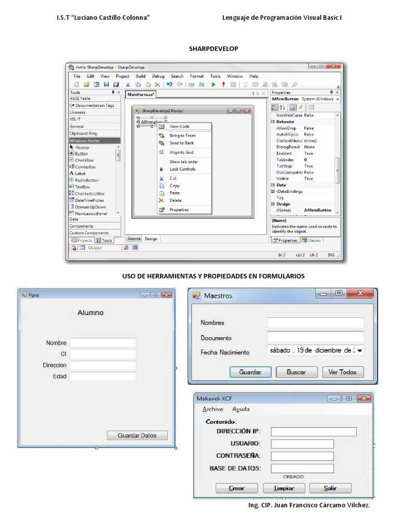This screenshot has height=532, width=399.
Task: Click the Paste toolbar icon
Action: click(148, 85)
